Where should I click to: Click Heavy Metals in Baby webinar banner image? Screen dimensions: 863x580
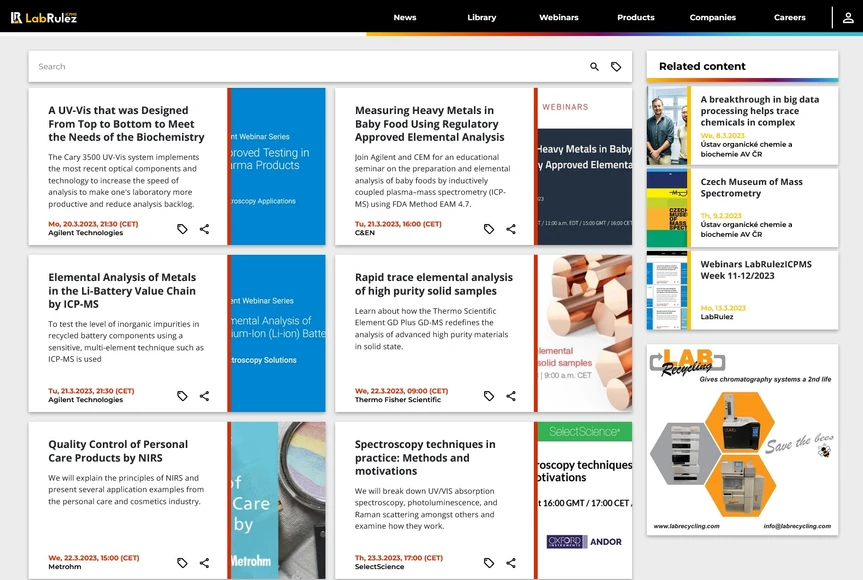pos(585,166)
